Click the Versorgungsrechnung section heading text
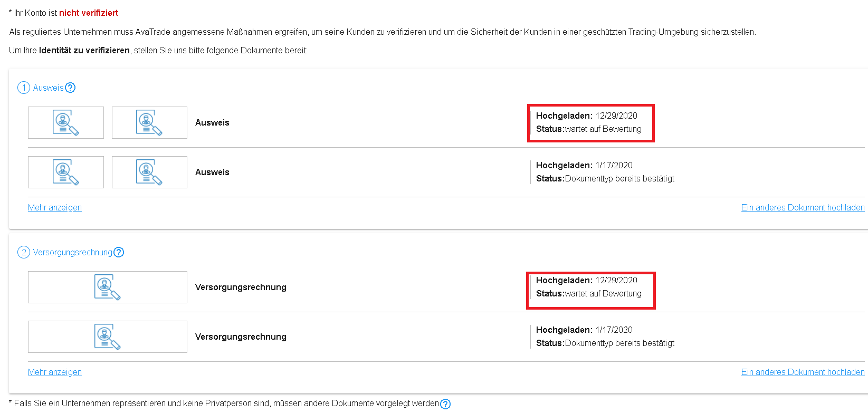Screen dimensions: 868x413 click(x=73, y=252)
